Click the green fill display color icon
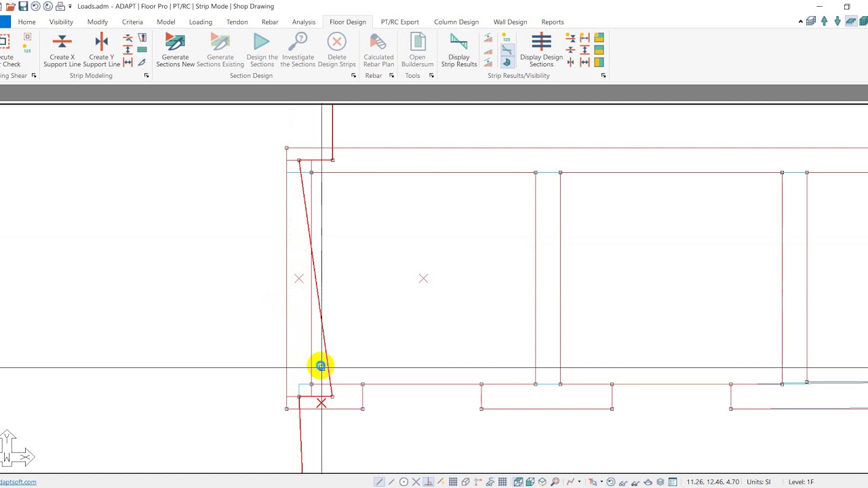Viewport: 868px width, 488px height. (142, 49)
